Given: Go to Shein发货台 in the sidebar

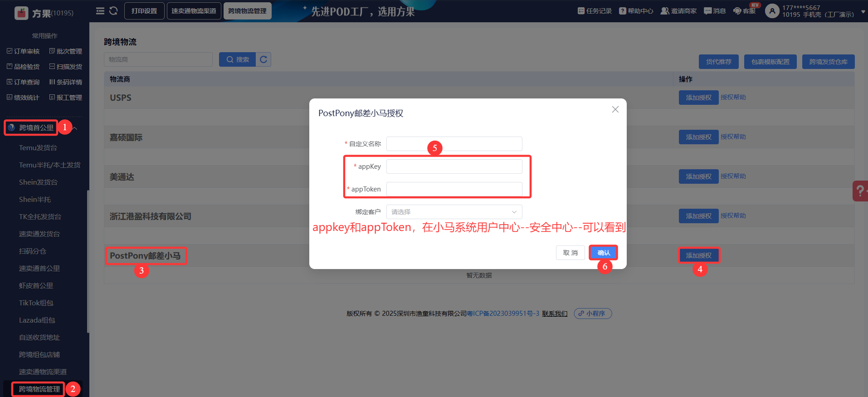Looking at the screenshot, I should point(39,182).
